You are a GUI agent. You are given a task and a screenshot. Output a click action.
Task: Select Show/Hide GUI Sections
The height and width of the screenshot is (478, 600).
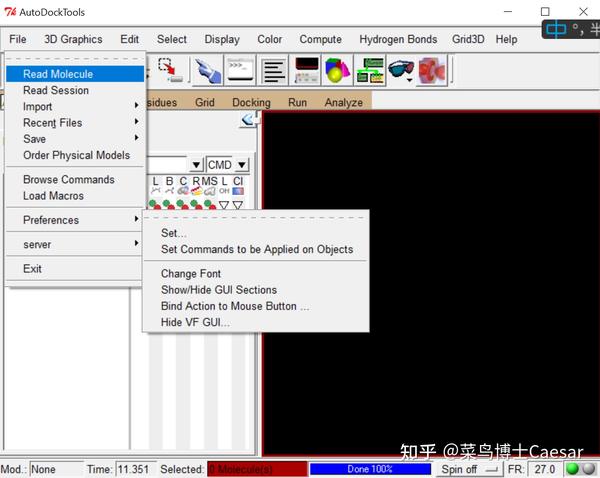tap(256, 290)
